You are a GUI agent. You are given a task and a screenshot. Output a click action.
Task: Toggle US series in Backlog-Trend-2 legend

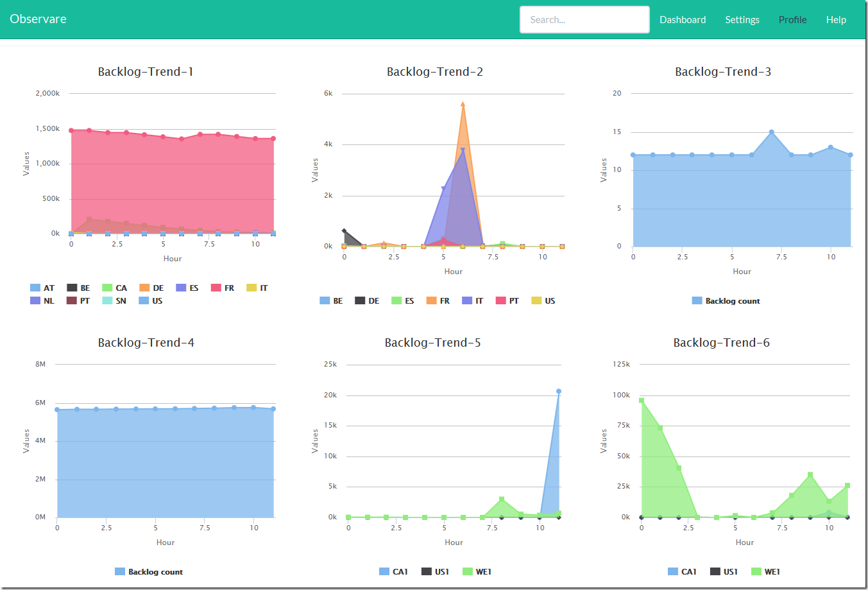click(x=543, y=301)
